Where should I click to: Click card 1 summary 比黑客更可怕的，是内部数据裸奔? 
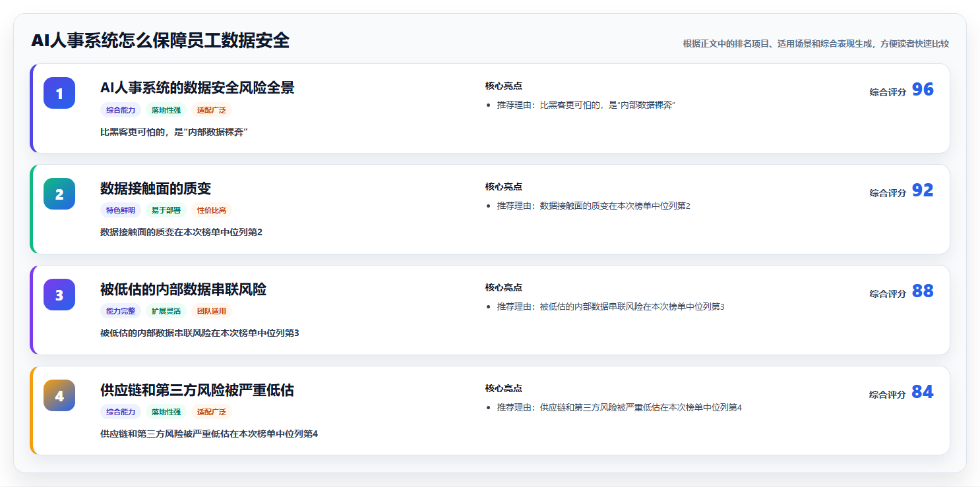(174, 132)
